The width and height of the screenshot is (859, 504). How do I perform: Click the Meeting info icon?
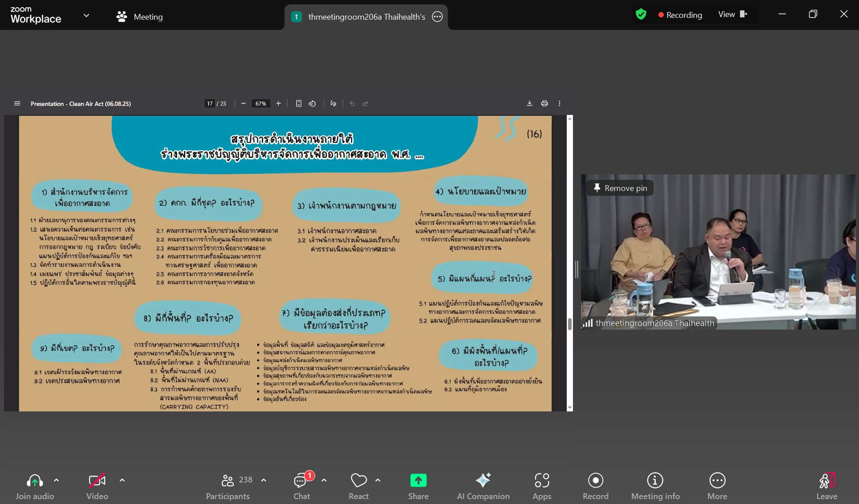[655, 486]
